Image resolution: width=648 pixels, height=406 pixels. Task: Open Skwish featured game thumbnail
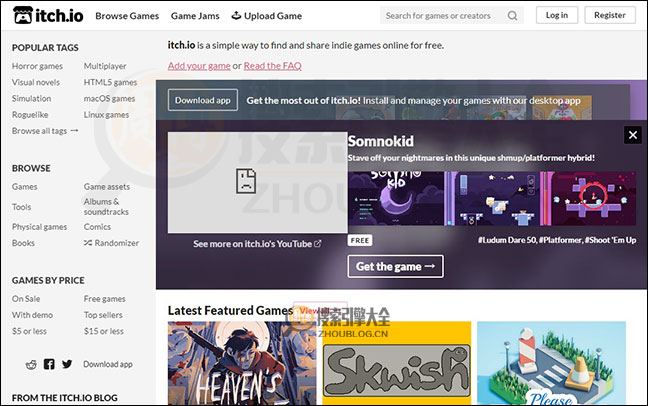click(397, 363)
